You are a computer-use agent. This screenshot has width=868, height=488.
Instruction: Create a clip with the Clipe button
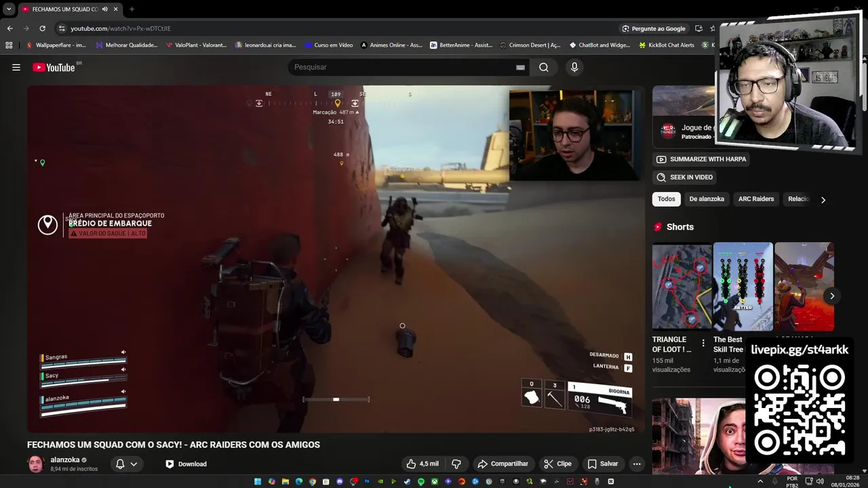point(557,464)
